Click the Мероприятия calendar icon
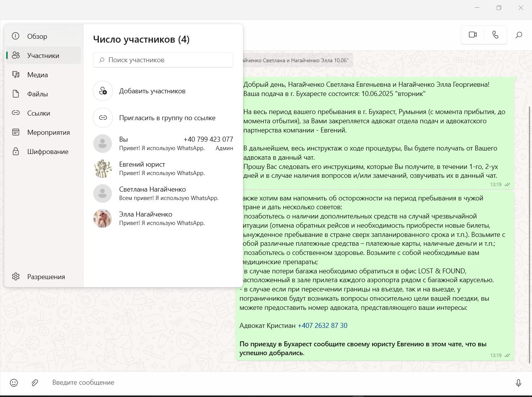This screenshot has height=397, width=532. coord(16,132)
